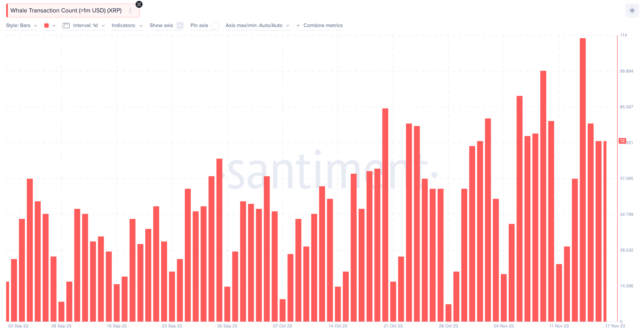
Task: Click the 28 Oct 23 date label
Action: coord(448,326)
